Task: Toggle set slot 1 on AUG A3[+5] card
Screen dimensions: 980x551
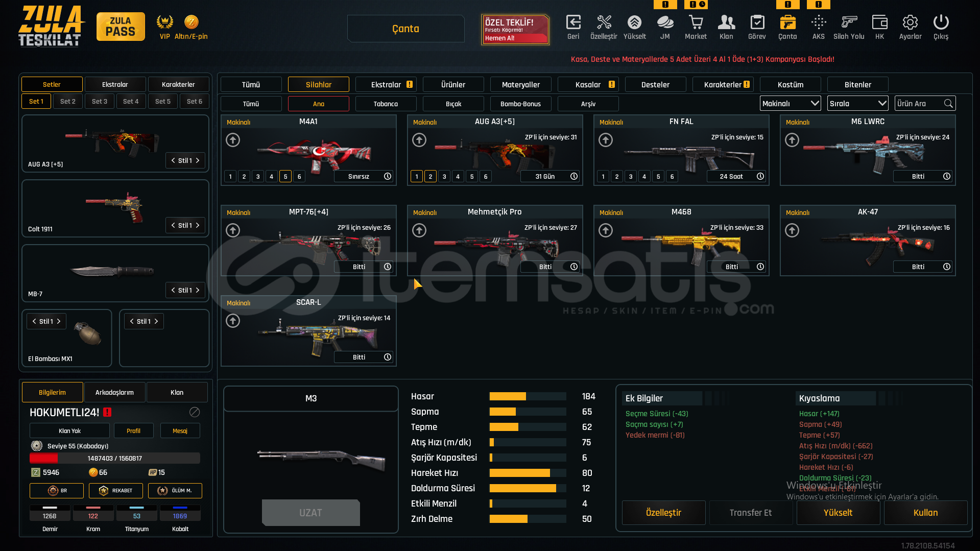Action: 417,177
